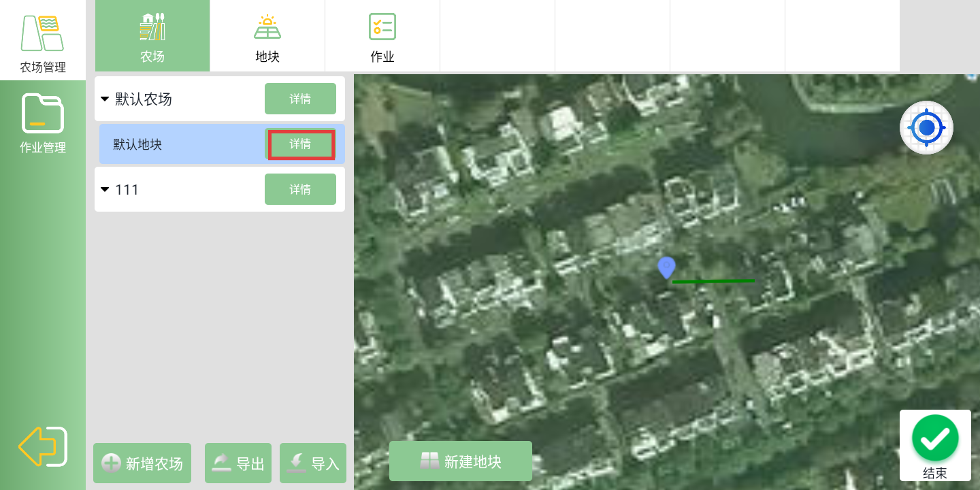Open 详情 for 默认地块
Screen dimensions: 980x490
300,144
